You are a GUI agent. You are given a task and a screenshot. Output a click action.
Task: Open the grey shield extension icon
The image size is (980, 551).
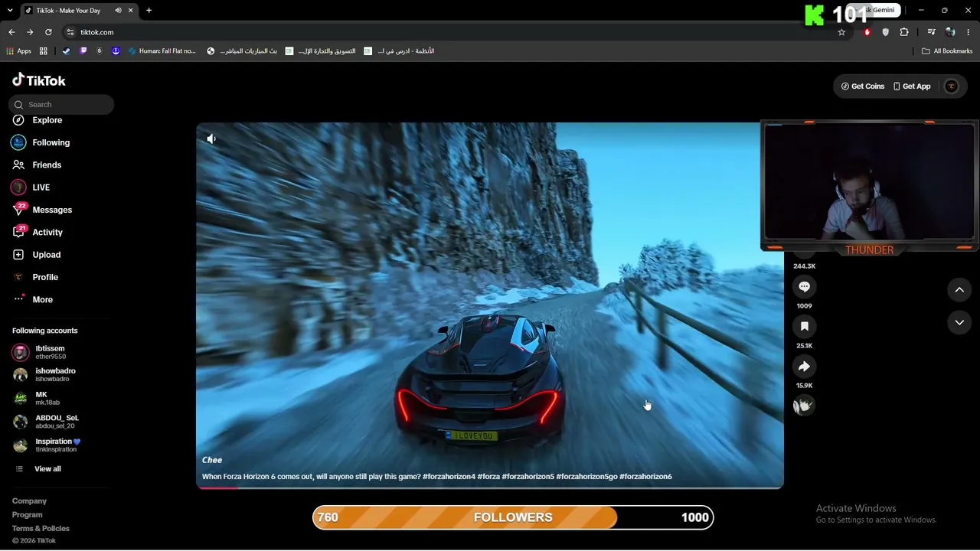(x=886, y=32)
